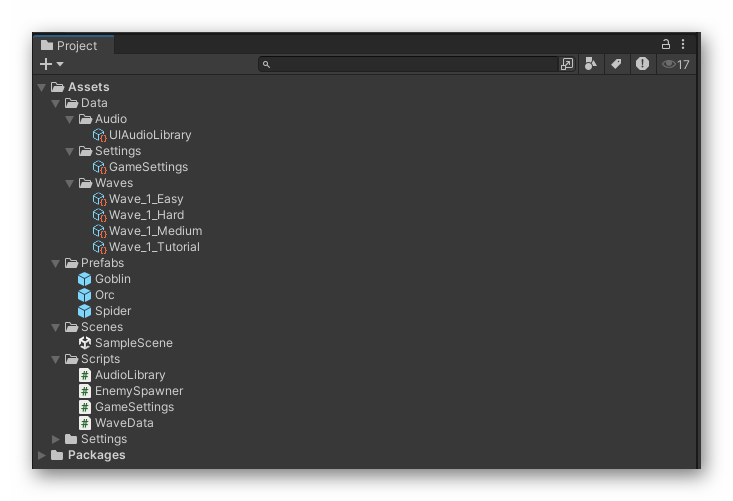Select the SampleScene Unity scene asset
This screenshot has height=501, width=733.
point(133,343)
